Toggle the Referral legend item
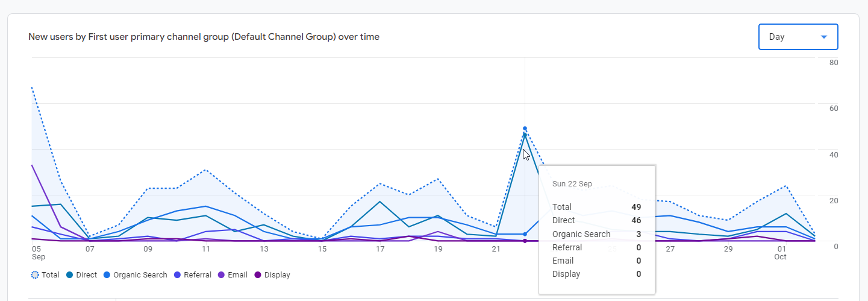 (x=193, y=275)
